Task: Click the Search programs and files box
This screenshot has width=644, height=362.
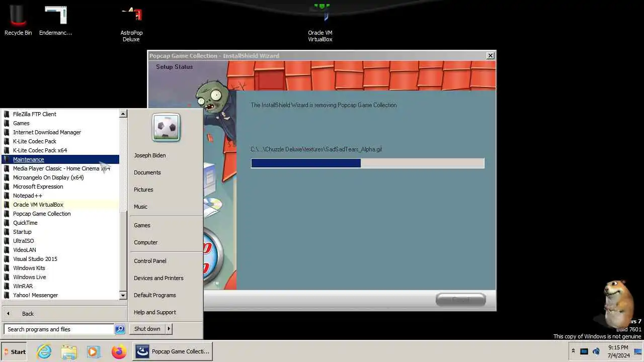Action: point(59,329)
